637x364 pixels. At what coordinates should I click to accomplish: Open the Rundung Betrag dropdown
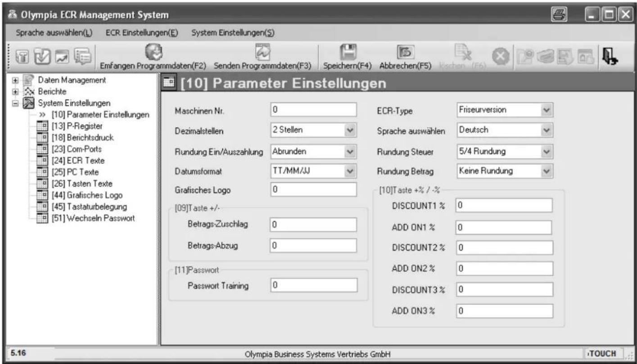tap(547, 171)
